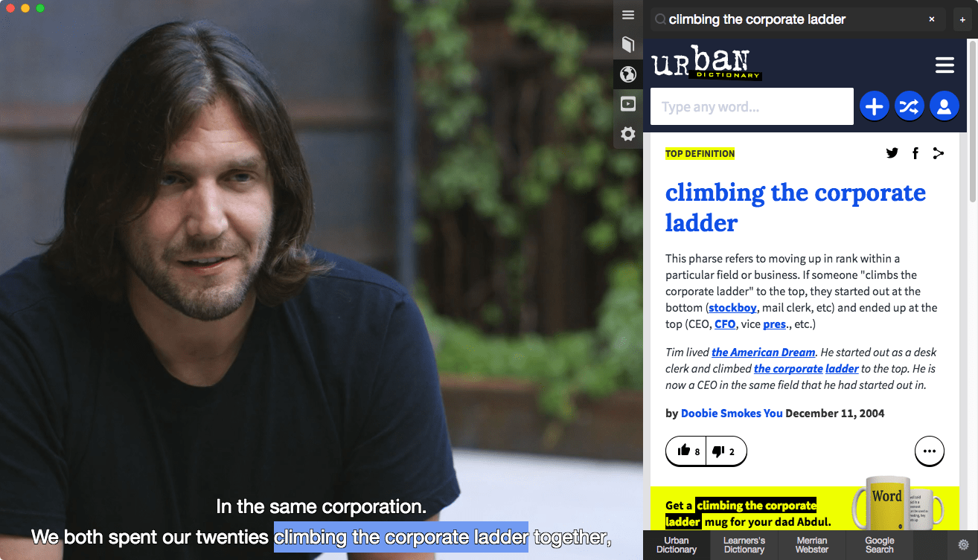Viewport: 978px width, 560px height.
Task: Click the Type any word search field
Action: [x=752, y=106]
